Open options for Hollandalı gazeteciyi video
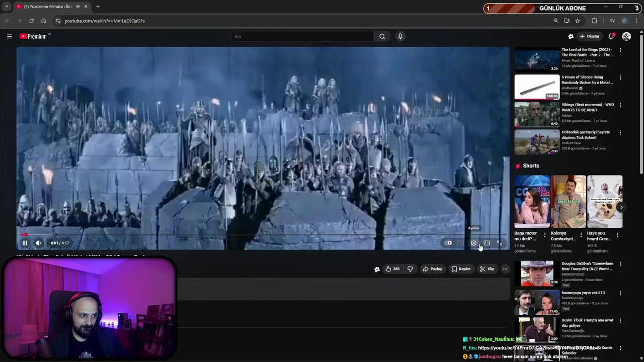Image resolution: width=644 pixels, height=362 pixels. [x=620, y=133]
